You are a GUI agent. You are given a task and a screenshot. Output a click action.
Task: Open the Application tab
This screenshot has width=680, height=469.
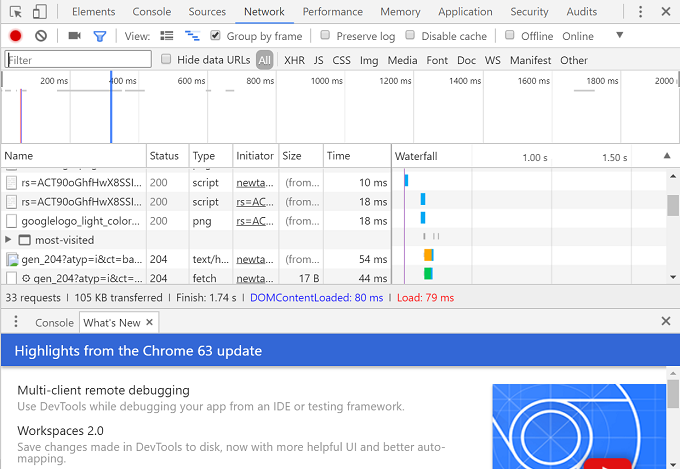click(x=465, y=12)
